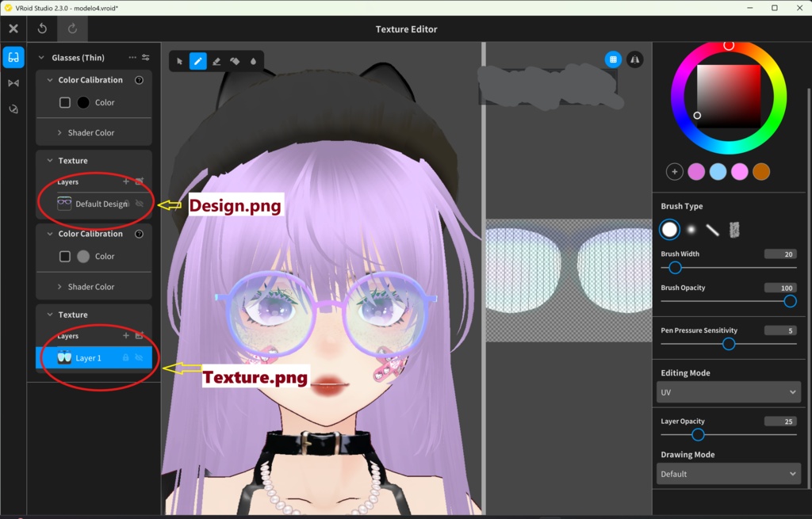Activate the Fill bucket tool
This screenshot has height=519, width=812.
click(x=236, y=61)
